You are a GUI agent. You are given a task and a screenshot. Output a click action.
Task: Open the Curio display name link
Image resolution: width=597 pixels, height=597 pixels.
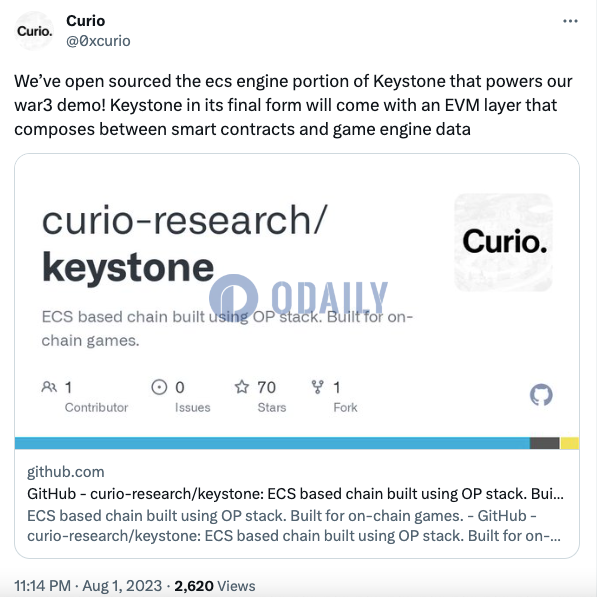[86, 21]
